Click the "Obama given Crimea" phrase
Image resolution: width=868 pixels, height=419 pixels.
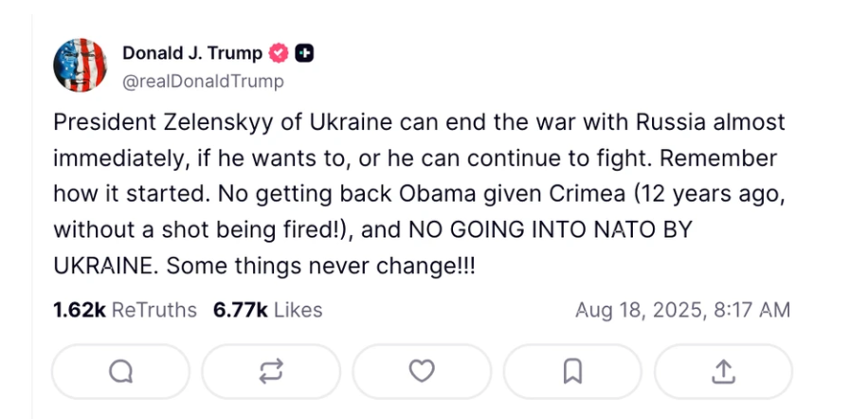point(493,194)
